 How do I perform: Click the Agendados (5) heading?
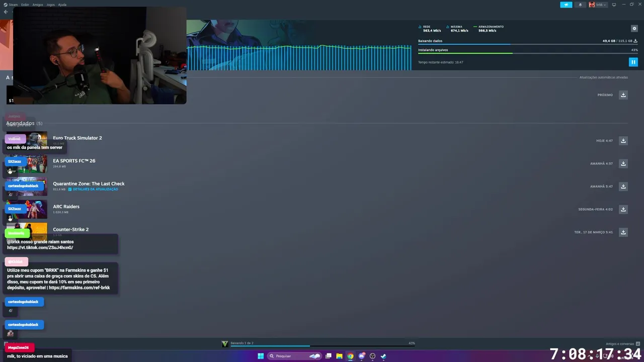[24, 123]
